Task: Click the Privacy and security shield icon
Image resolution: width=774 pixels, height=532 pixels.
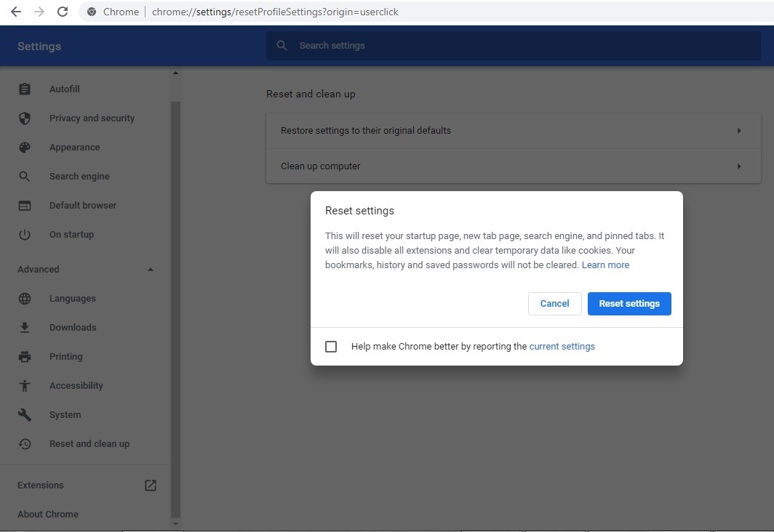Action: click(25, 118)
